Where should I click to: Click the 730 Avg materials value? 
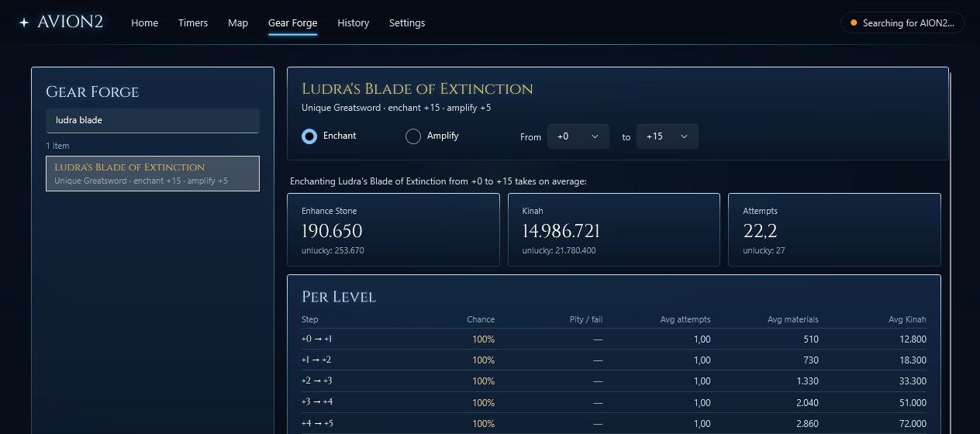(811, 360)
